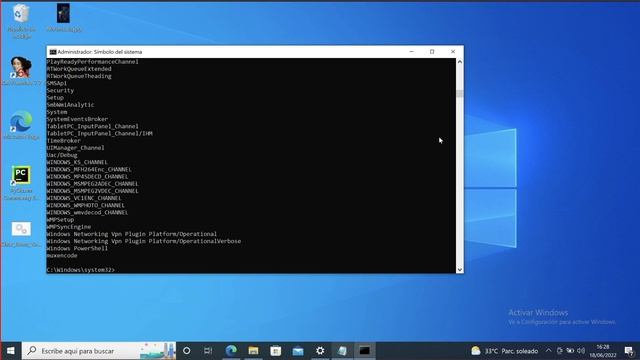640x360 pixels.
Task: Open Mail app from the taskbar
Action: point(298,351)
